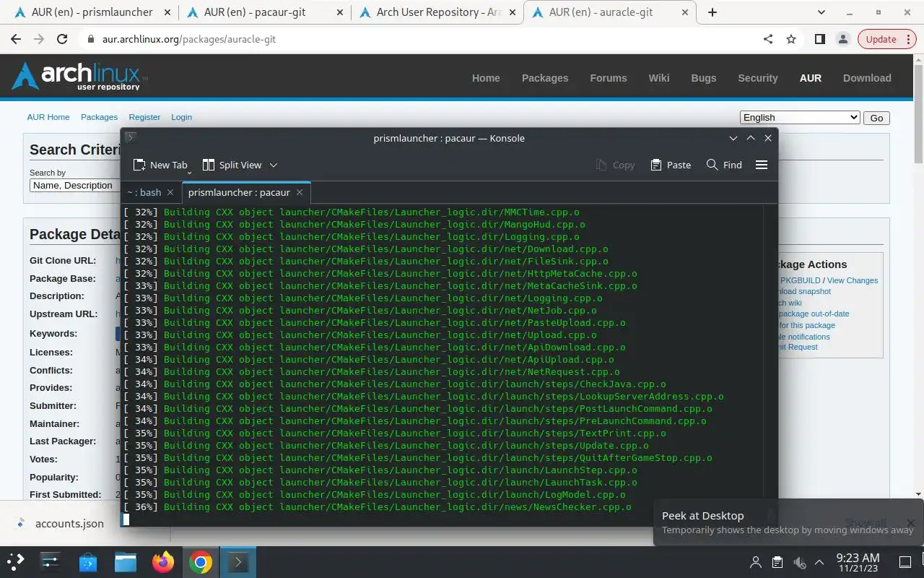Go back in Chrome
This screenshot has width=924, height=578.
click(x=16, y=39)
